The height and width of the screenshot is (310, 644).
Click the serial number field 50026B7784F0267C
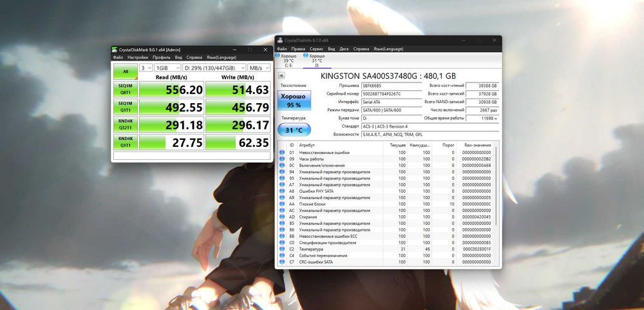click(x=391, y=93)
